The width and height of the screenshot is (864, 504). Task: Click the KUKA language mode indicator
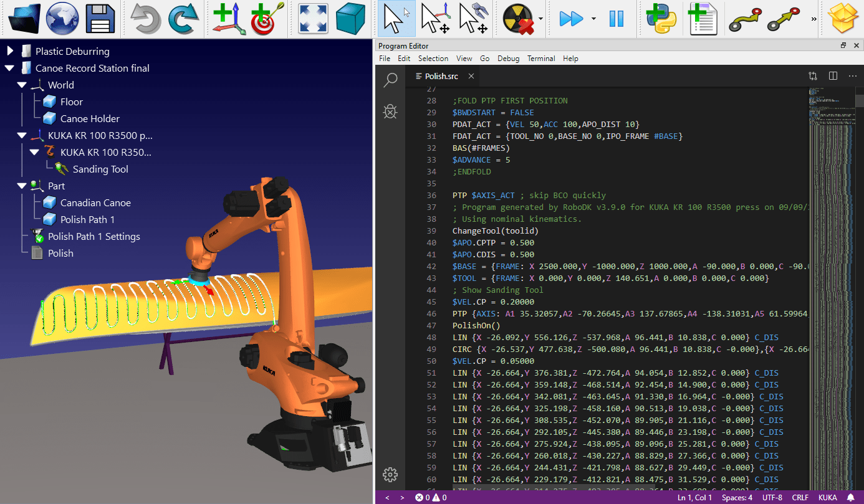pyautogui.click(x=827, y=497)
